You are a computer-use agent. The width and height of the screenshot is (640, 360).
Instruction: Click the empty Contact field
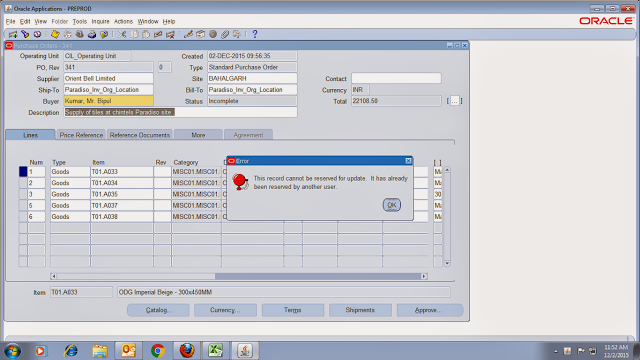(396, 78)
